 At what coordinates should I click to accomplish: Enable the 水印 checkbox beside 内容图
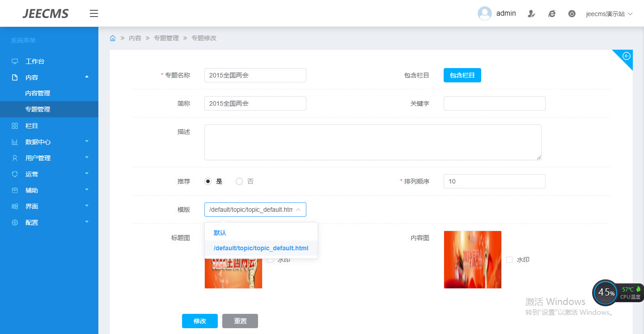[509, 260]
